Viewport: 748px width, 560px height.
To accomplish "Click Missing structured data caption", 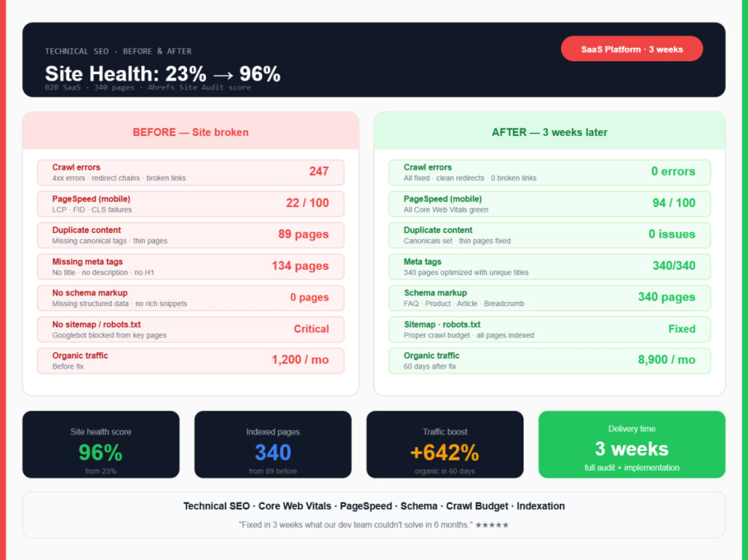I will click(119, 304).
